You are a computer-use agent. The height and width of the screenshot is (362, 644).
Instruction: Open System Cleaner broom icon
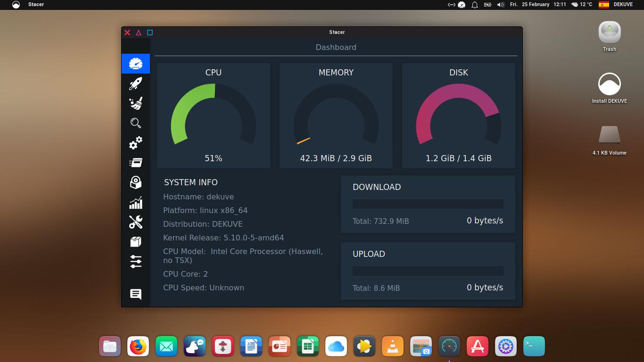click(136, 103)
